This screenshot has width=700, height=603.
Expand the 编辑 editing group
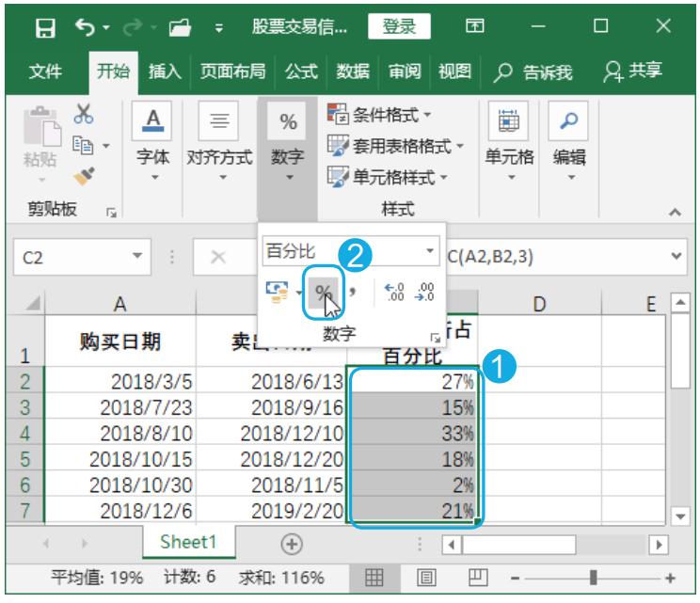(x=569, y=141)
